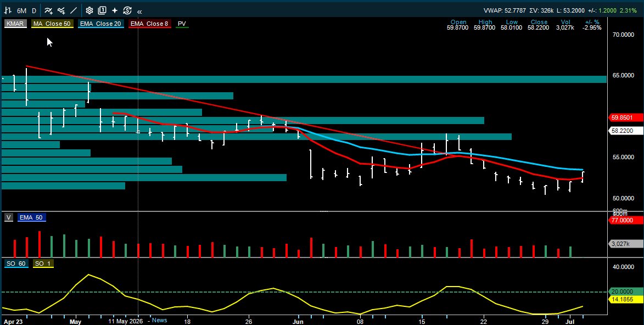This screenshot has height=325, width=644.
Task: Click the 2.31% change readout
Action: pyautogui.click(x=629, y=10)
